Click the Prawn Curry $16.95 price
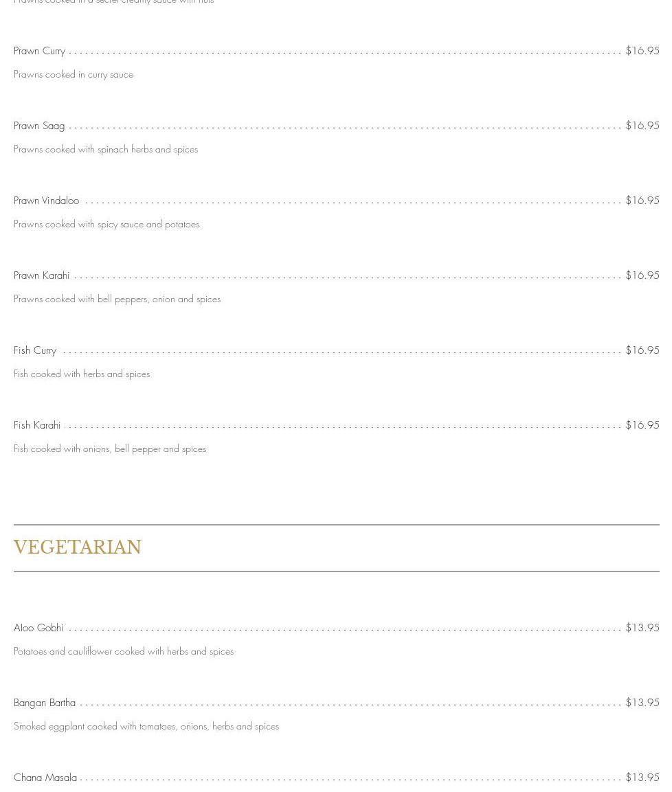Screen dimensions: 672x792 pyautogui.click(x=642, y=51)
